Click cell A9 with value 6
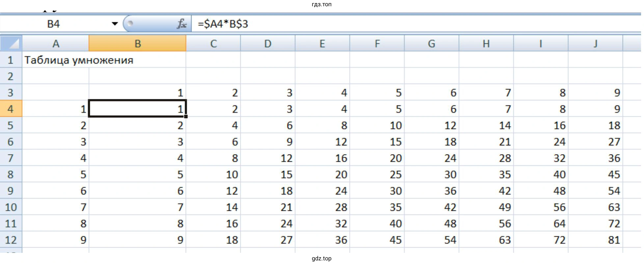 pyautogui.click(x=56, y=191)
